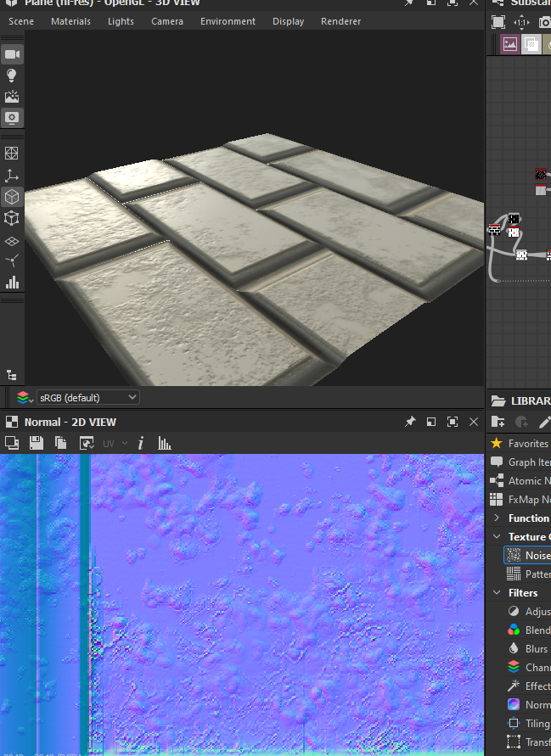Click the hierarchy tree icon at the sidebar bottom
The height and width of the screenshot is (756, 551).
point(11,375)
